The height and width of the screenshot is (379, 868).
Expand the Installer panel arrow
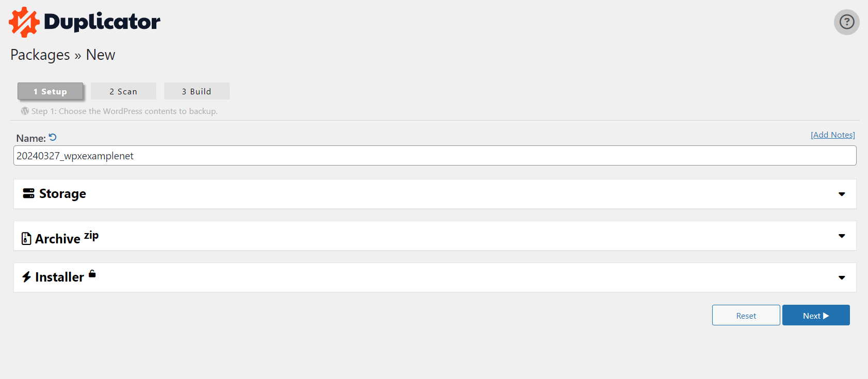842,277
